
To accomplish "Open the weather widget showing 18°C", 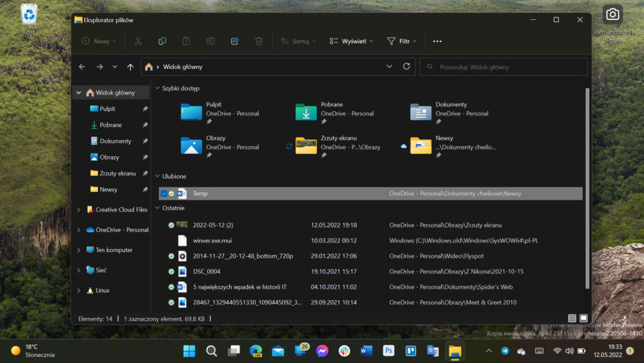I will [x=33, y=351].
